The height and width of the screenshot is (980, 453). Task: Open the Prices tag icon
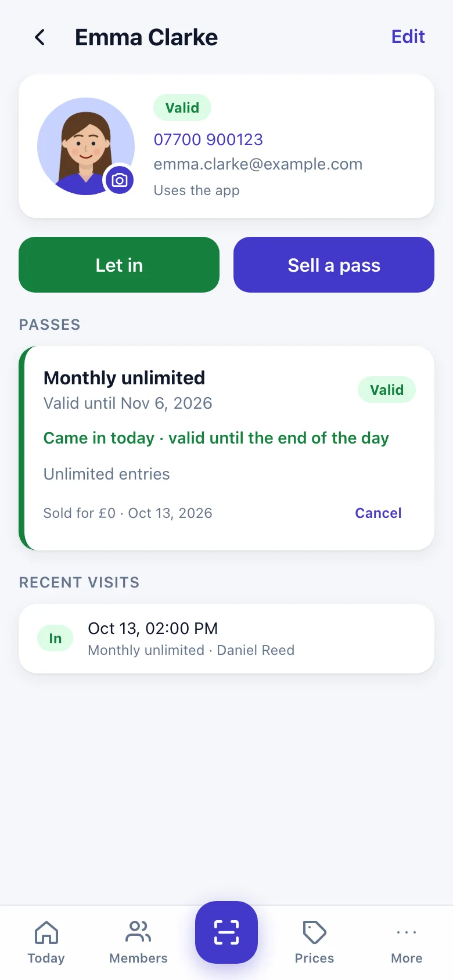(x=314, y=932)
